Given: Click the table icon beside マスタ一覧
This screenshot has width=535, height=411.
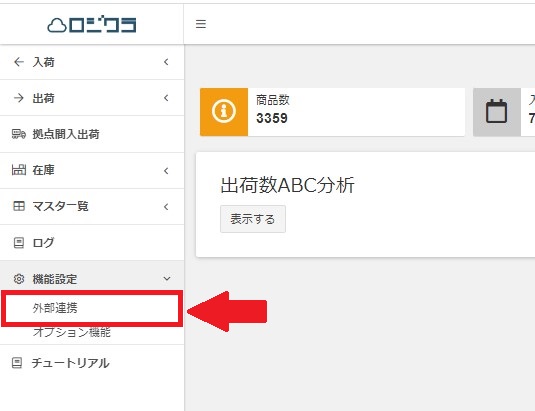Looking at the screenshot, I should pos(18,206).
